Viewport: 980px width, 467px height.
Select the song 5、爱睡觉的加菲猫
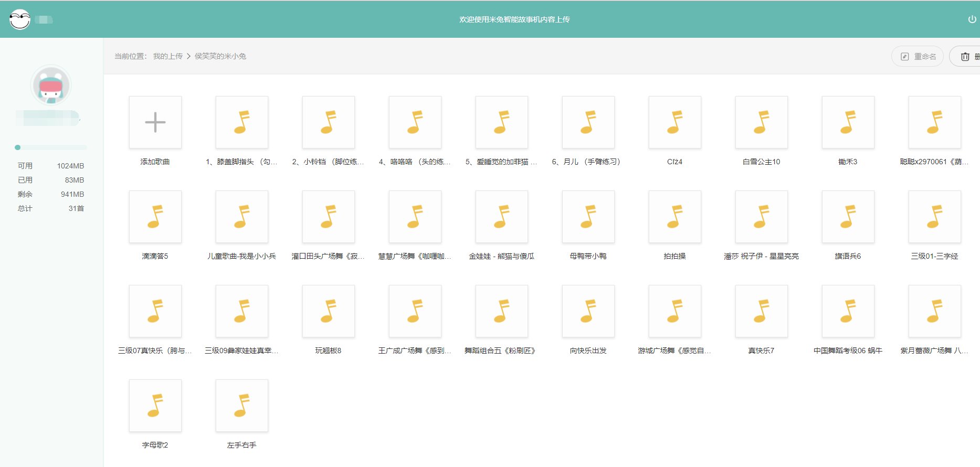(x=502, y=122)
